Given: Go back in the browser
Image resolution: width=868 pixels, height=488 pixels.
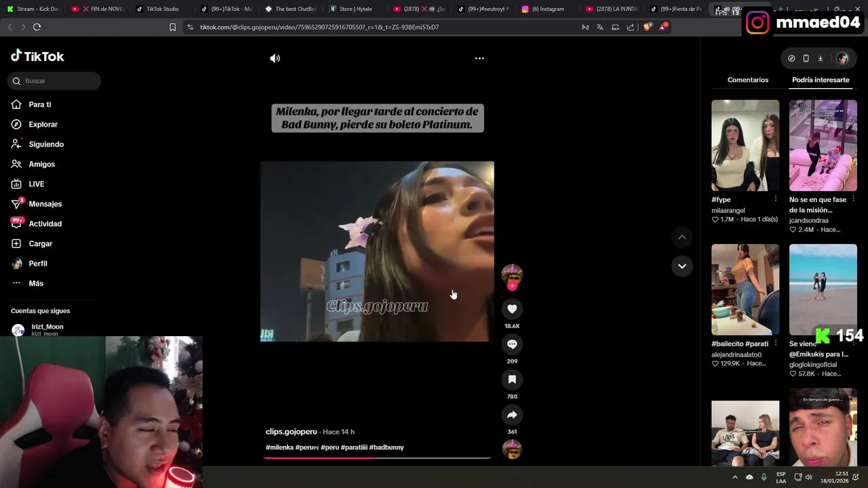Looking at the screenshot, I should [x=9, y=27].
